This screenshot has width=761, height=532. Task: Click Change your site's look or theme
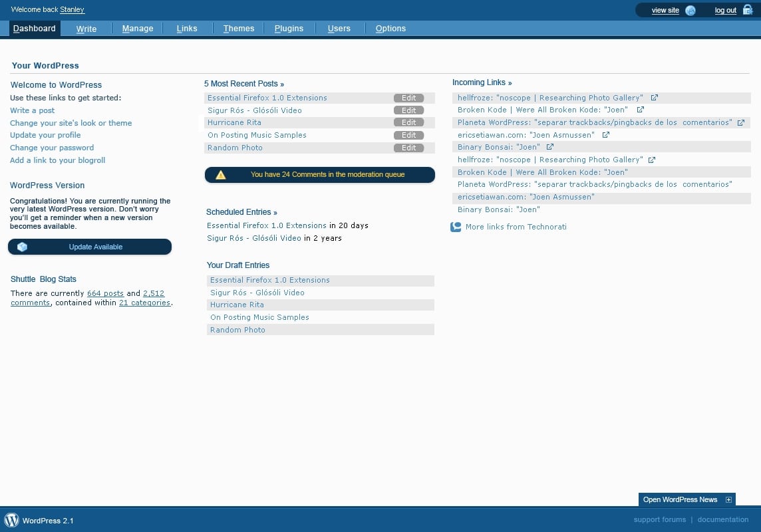tap(71, 123)
